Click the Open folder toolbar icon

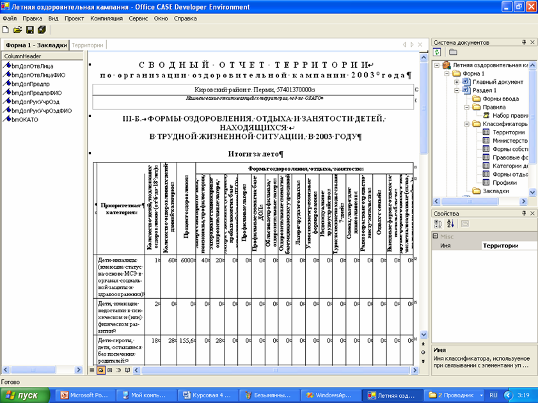tap(17, 30)
